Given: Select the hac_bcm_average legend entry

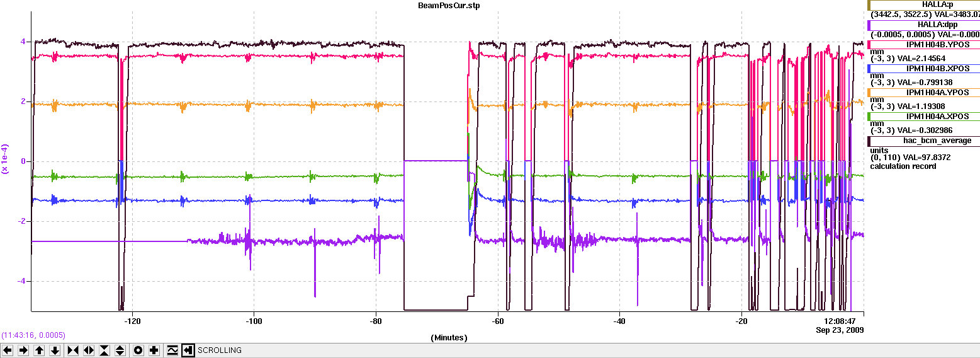Looking at the screenshot, I should tap(925, 141).
